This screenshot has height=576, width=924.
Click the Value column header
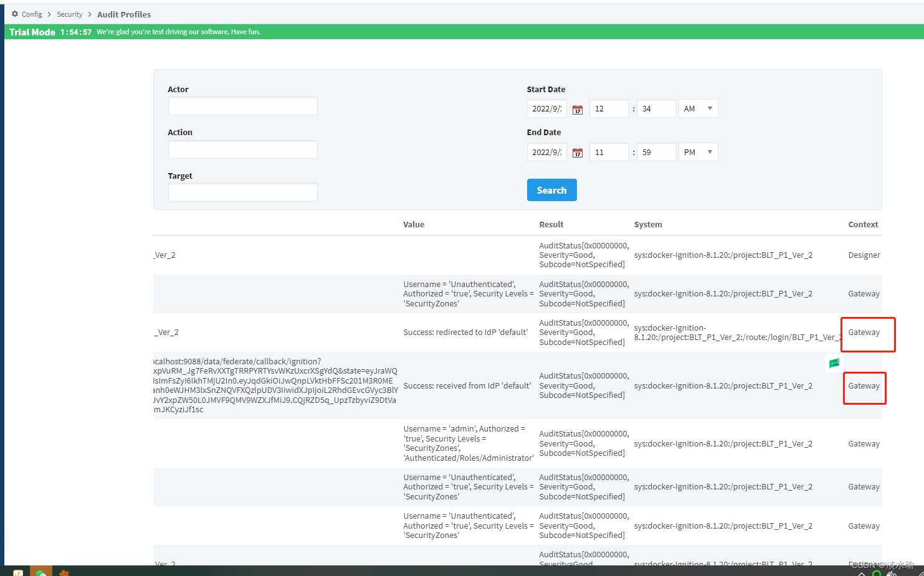[x=414, y=225]
